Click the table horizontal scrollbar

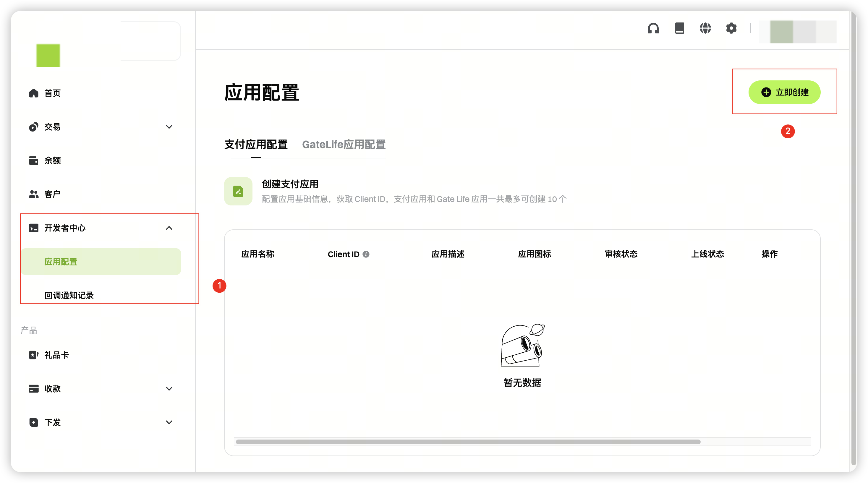pyautogui.click(x=468, y=442)
